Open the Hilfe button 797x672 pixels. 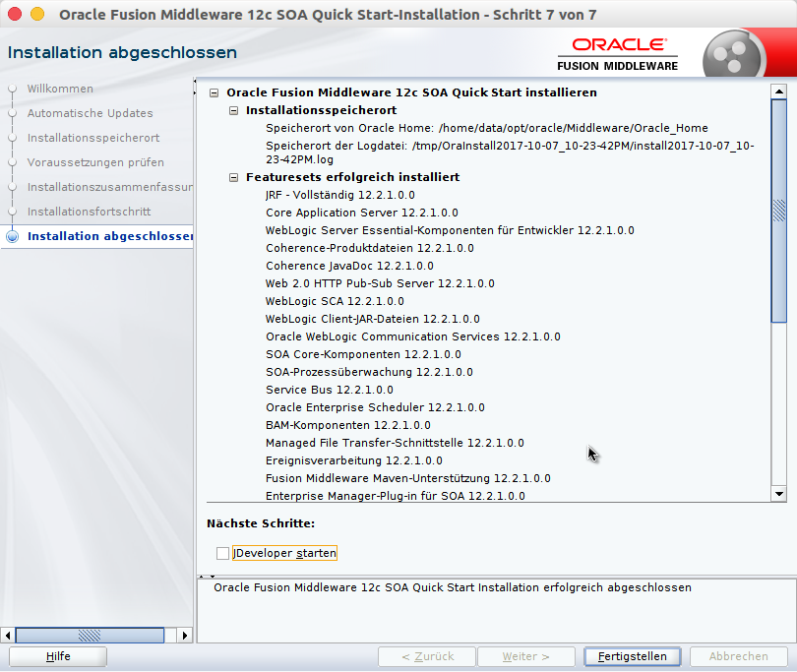click(58, 656)
